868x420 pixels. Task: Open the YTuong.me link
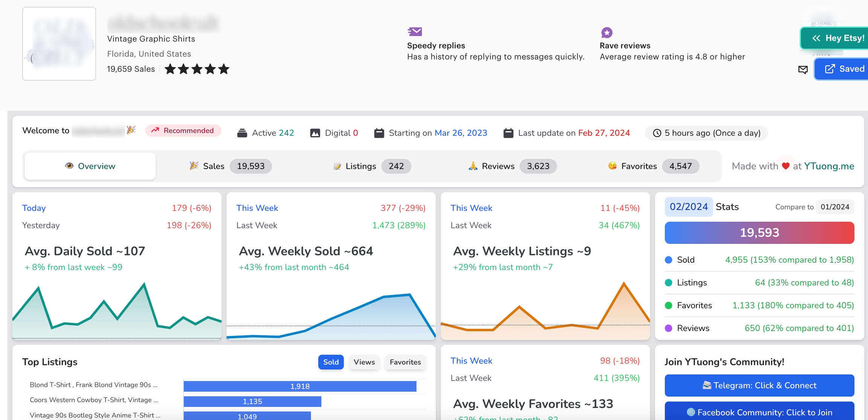point(829,166)
